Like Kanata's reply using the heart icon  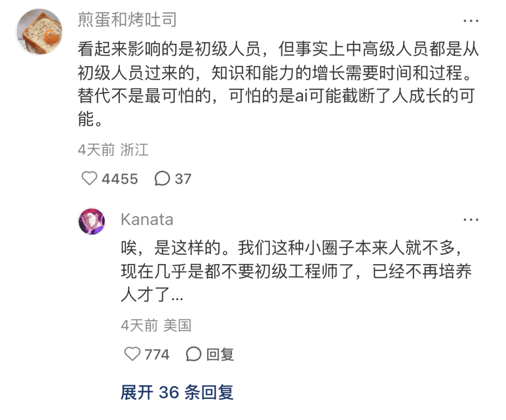[132, 354]
